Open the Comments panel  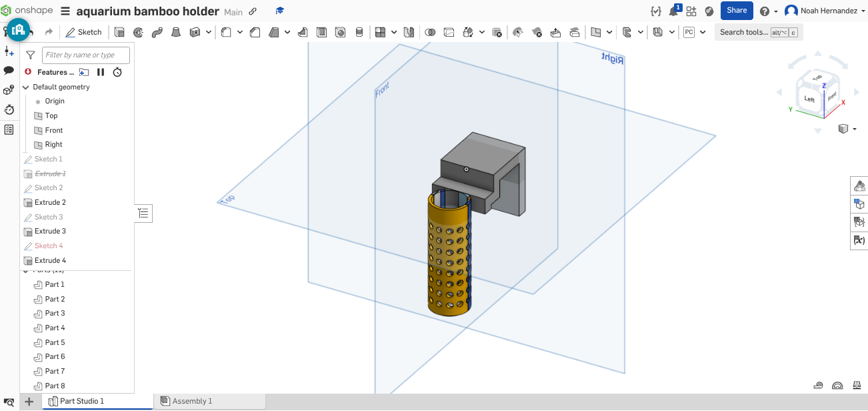pyautogui.click(x=9, y=70)
